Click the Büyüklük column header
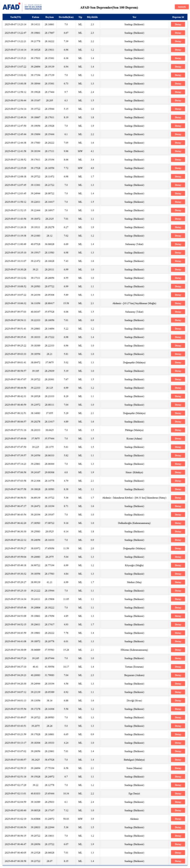 point(92,17)
